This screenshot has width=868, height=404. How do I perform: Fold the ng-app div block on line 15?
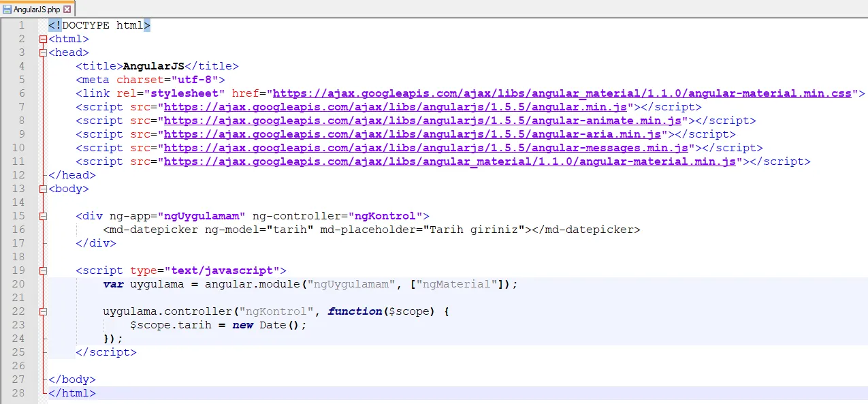point(44,216)
